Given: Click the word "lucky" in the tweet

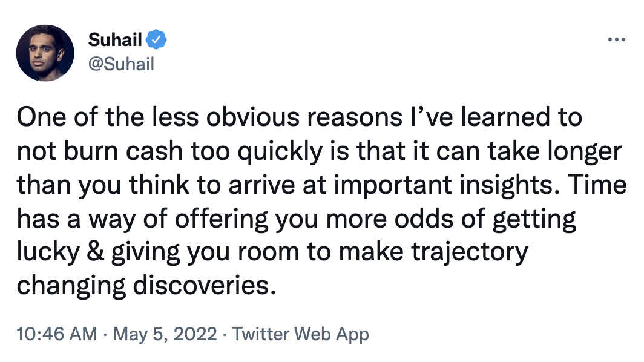Looking at the screenshot, I should [x=48, y=252].
